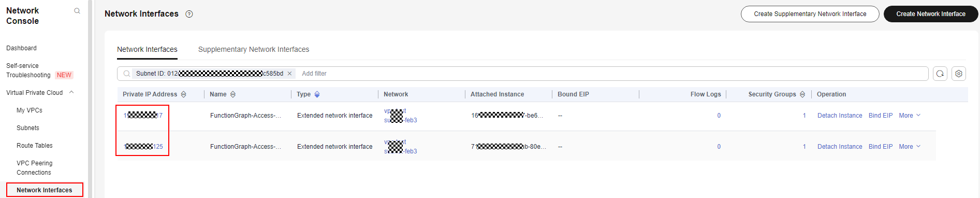Open the table settings gear icon

click(x=959, y=74)
